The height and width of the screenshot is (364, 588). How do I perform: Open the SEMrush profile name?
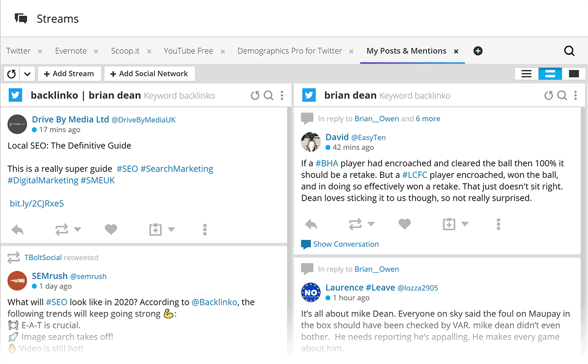click(50, 276)
